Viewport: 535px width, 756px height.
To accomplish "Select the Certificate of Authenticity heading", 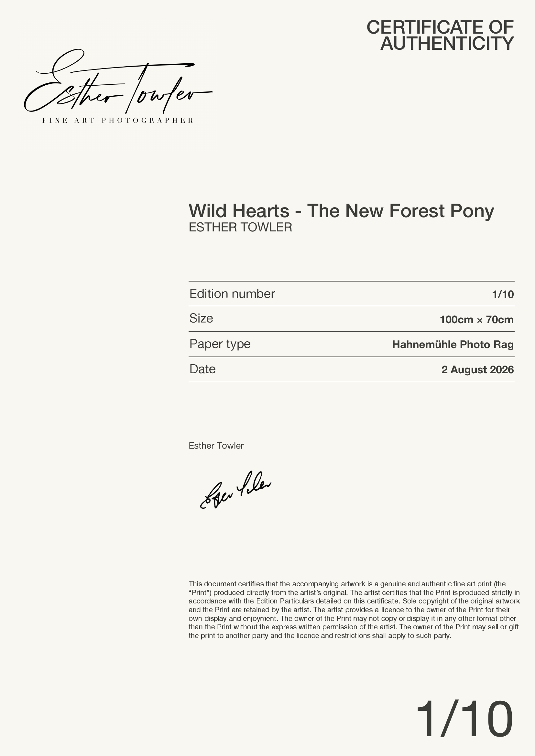I will click(440, 35).
